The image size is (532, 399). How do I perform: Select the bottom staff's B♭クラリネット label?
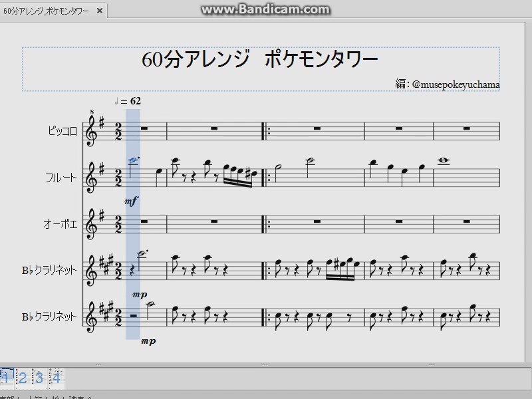[x=49, y=317]
